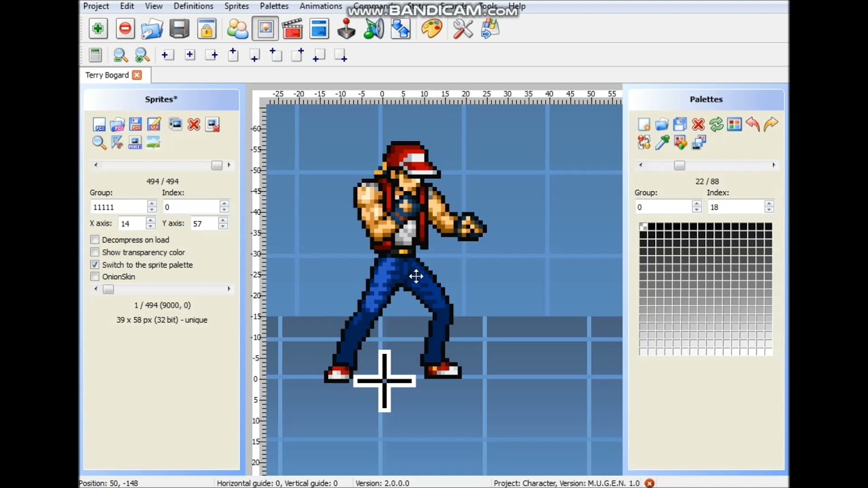Screen dimensions: 868x488
Task: Open the joystick Commands editor icon
Action: coord(347,28)
